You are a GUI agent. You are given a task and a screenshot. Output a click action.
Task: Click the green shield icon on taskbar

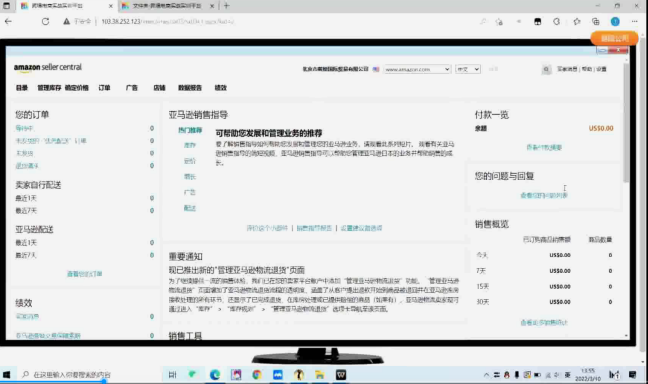pos(192,375)
